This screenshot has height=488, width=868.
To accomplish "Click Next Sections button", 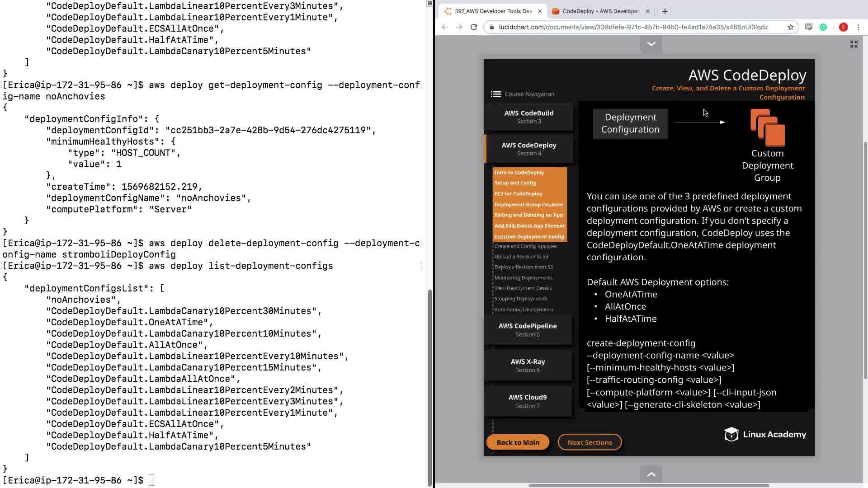I will point(590,442).
